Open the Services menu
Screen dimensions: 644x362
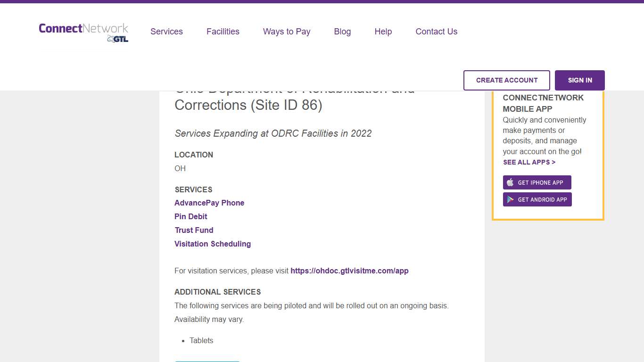[x=166, y=32]
